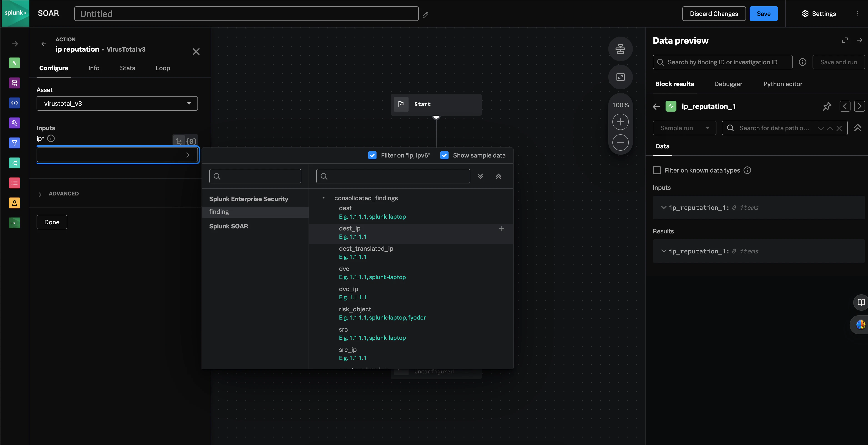Select the Utility wrench icon in sidebar

tap(15, 123)
